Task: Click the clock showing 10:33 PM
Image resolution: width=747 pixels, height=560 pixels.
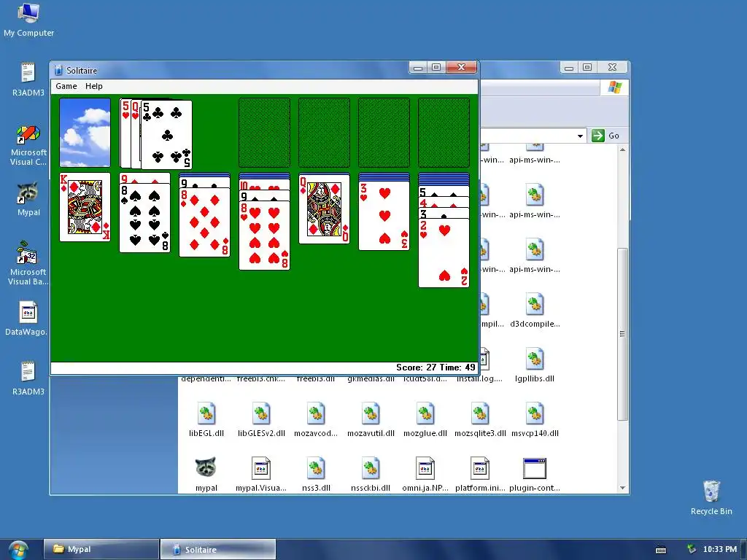Action: [x=719, y=549]
